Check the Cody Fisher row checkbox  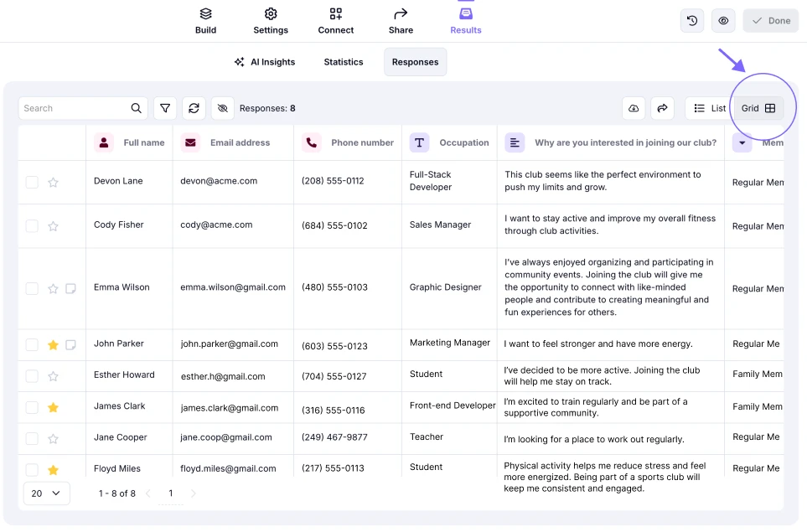click(32, 225)
